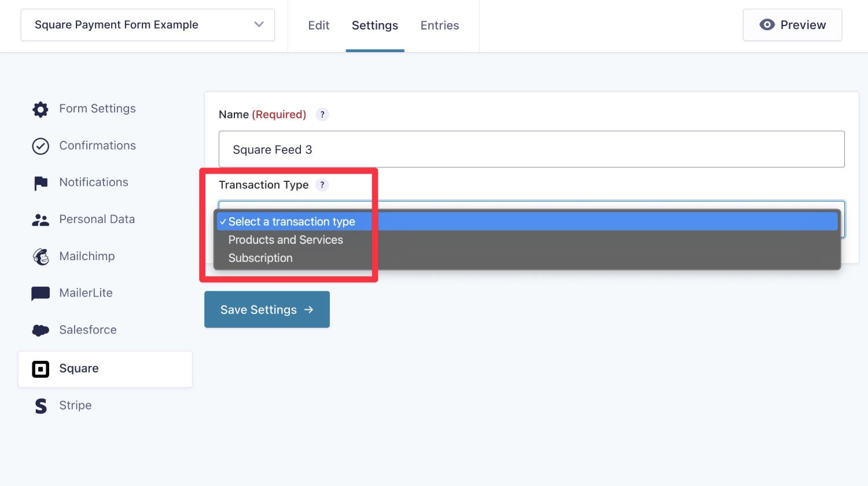Click the Stripe S icon
This screenshot has height=486, width=868.
coord(41,406)
